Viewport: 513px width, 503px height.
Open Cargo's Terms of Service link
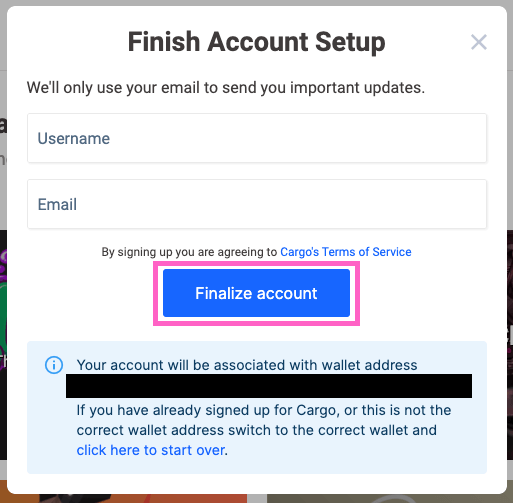coord(346,252)
